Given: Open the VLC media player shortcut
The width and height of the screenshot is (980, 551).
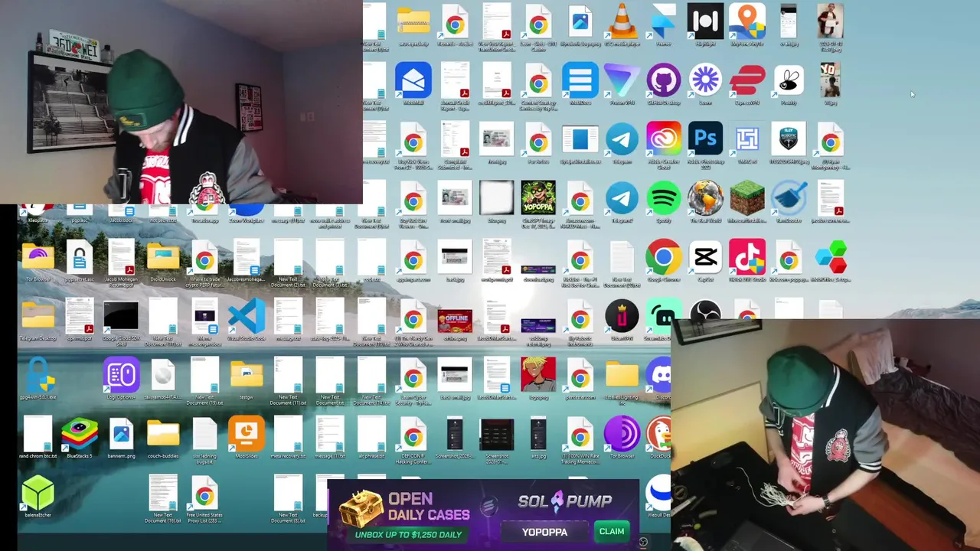Looking at the screenshot, I should pyautogui.click(x=622, y=21).
